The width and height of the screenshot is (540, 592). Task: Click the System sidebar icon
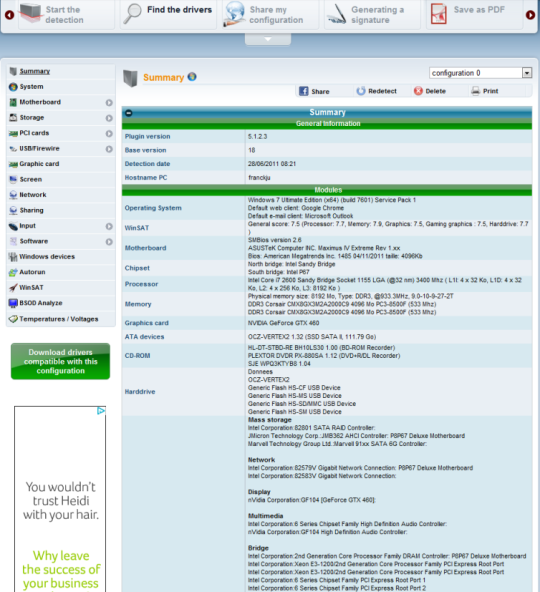click(x=13, y=87)
